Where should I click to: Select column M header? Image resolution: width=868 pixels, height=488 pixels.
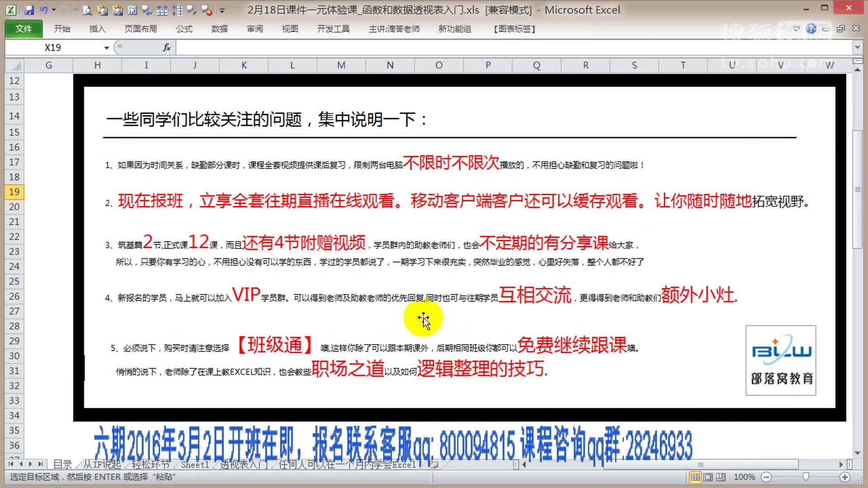[341, 66]
